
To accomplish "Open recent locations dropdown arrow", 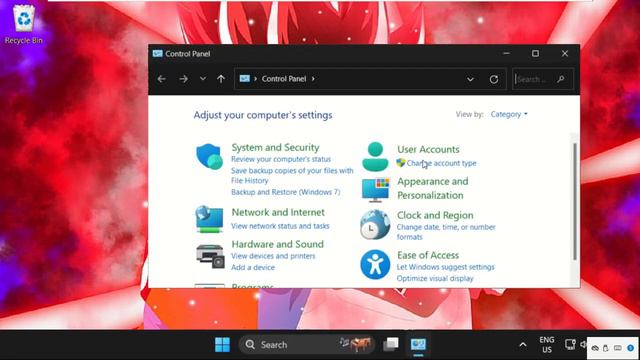I will click(203, 78).
